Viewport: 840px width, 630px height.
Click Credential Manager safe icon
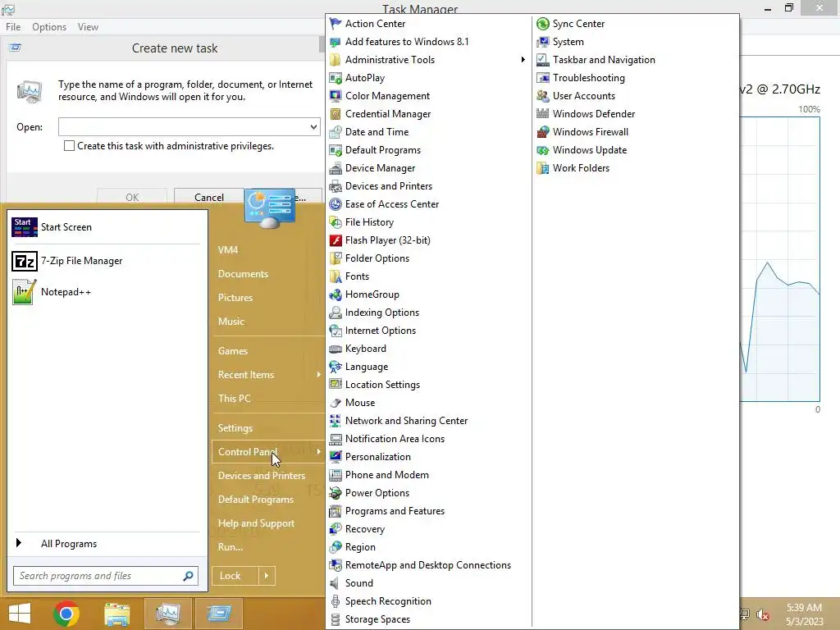pyautogui.click(x=336, y=114)
